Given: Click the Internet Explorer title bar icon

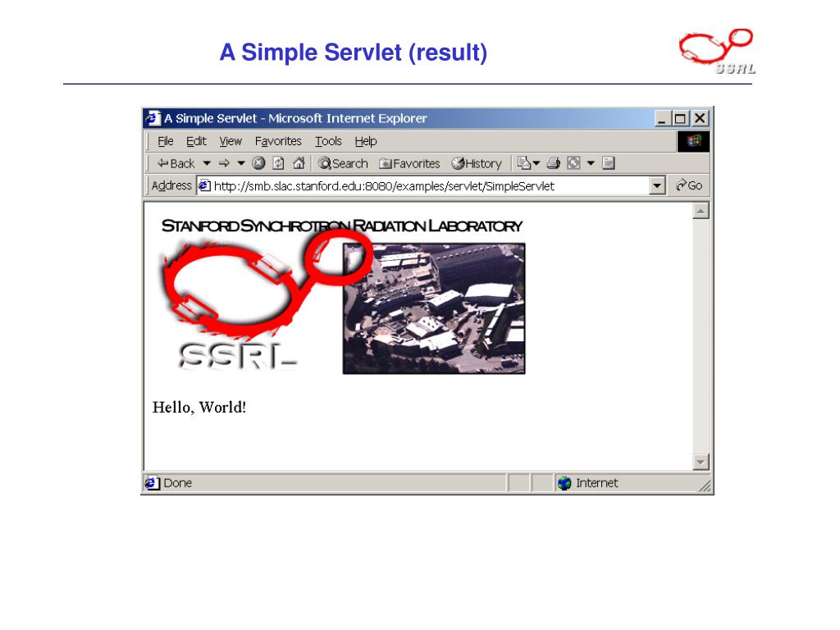Looking at the screenshot, I should (x=153, y=118).
